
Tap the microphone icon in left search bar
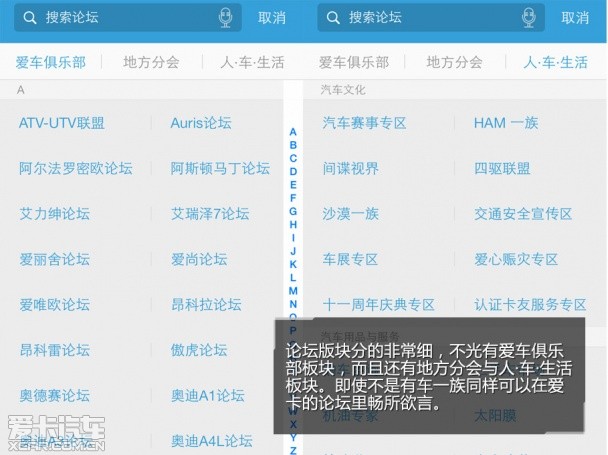tap(225, 18)
